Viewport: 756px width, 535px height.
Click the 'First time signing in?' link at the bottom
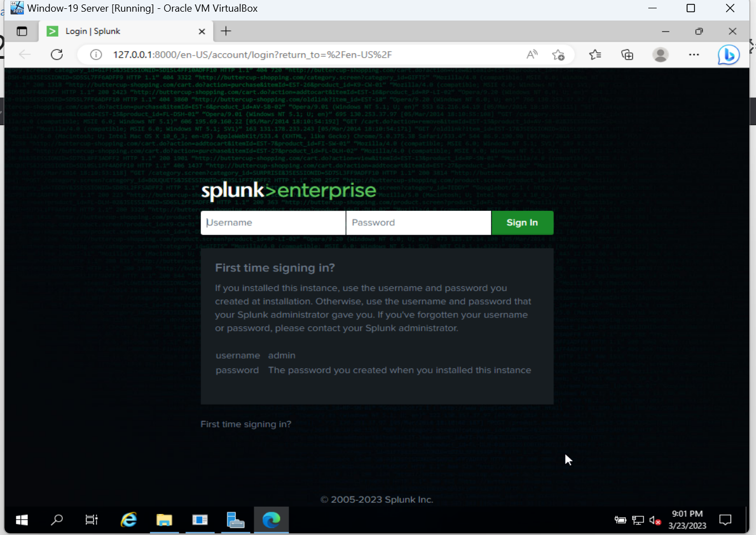tap(246, 424)
